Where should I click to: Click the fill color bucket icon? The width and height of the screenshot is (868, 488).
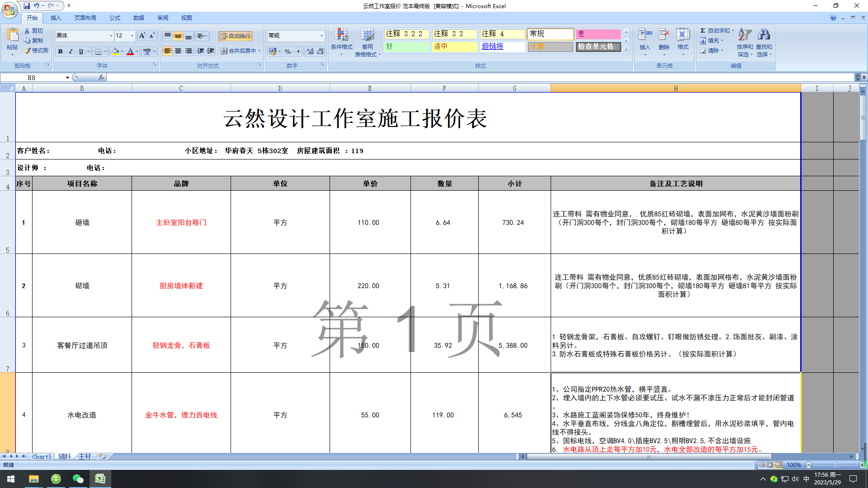tap(116, 52)
